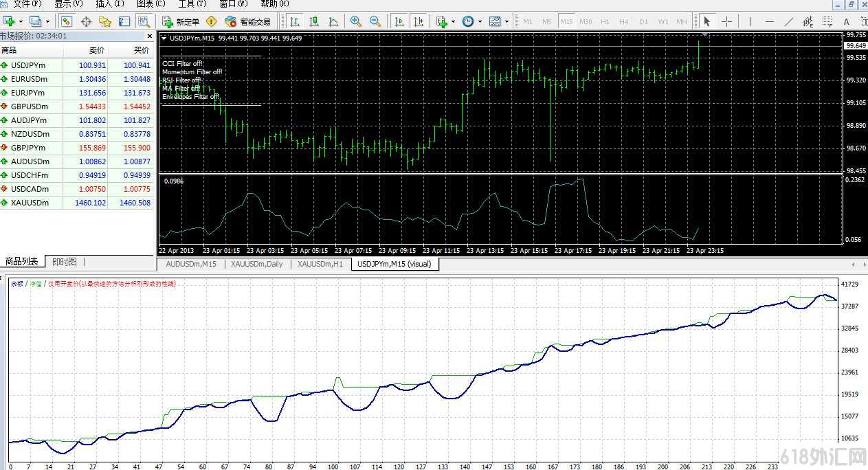Select the M30 timeframe button
868x470 pixels.
[586, 21]
